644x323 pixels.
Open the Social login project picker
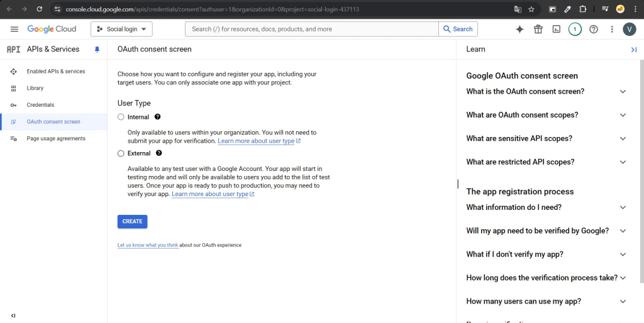tap(121, 30)
